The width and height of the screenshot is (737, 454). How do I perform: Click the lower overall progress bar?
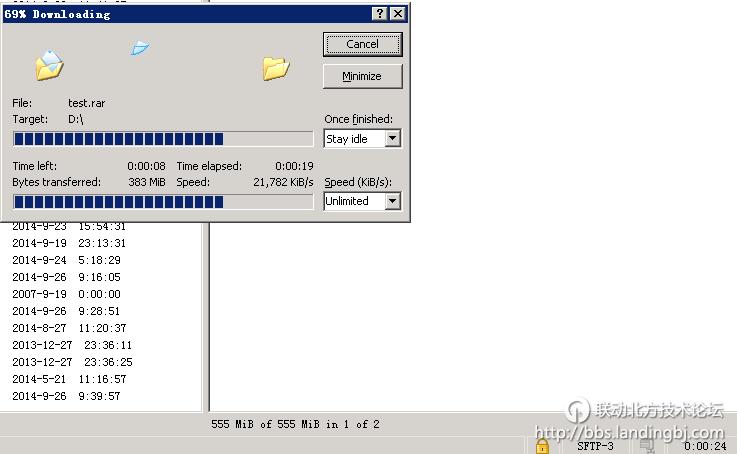tap(162, 201)
